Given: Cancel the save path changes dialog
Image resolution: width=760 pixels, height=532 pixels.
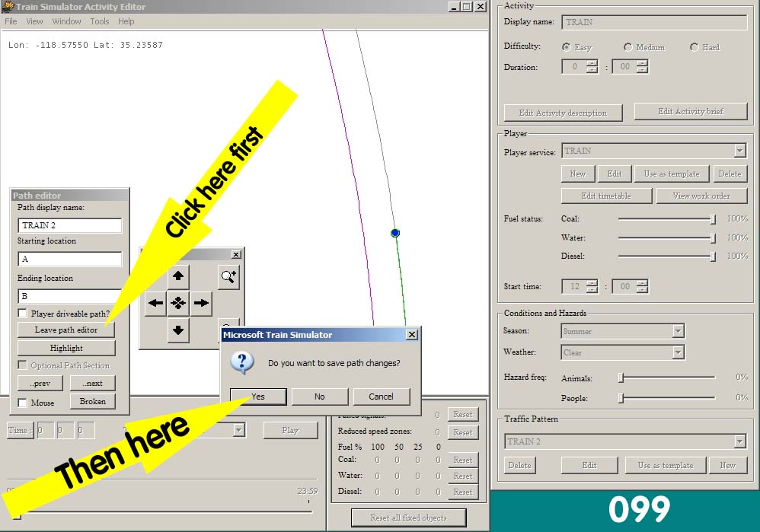Looking at the screenshot, I should [382, 397].
